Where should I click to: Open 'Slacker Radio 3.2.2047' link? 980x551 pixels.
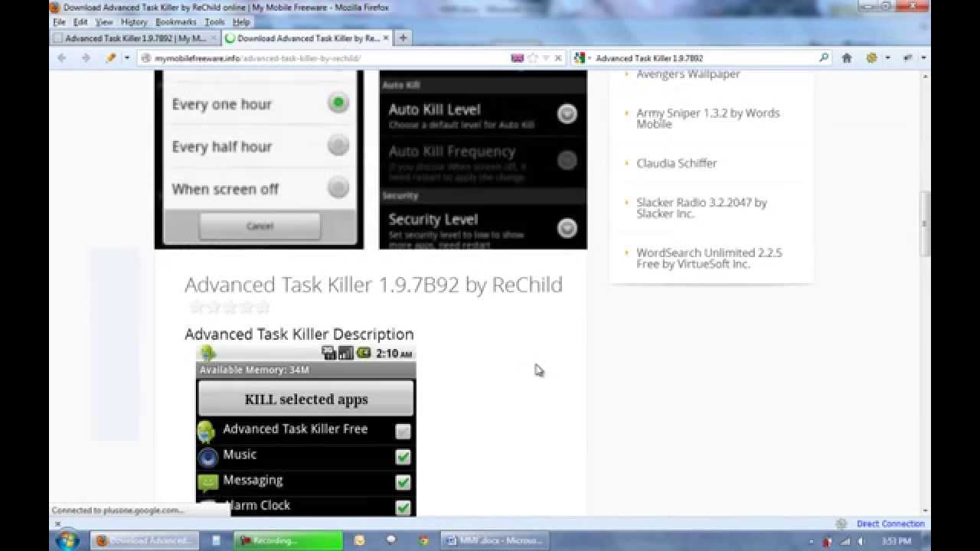(701, 208)
